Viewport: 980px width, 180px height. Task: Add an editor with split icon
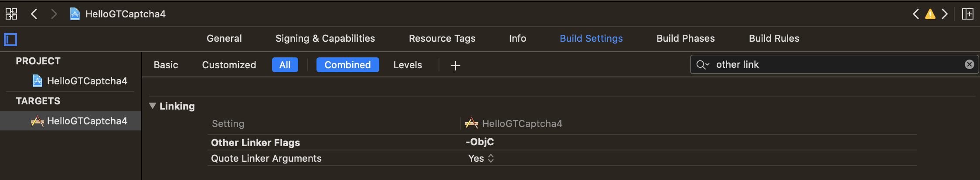click(x=968, y=14)
